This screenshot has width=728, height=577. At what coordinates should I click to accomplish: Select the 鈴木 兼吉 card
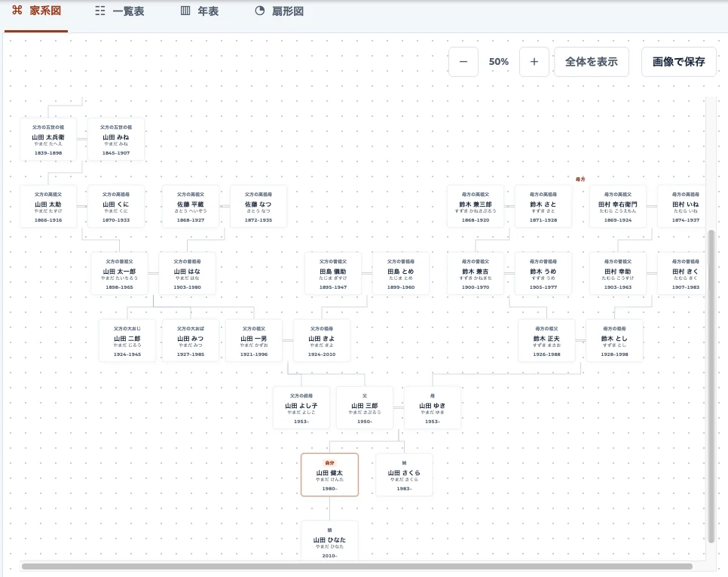tap(476, 274)
